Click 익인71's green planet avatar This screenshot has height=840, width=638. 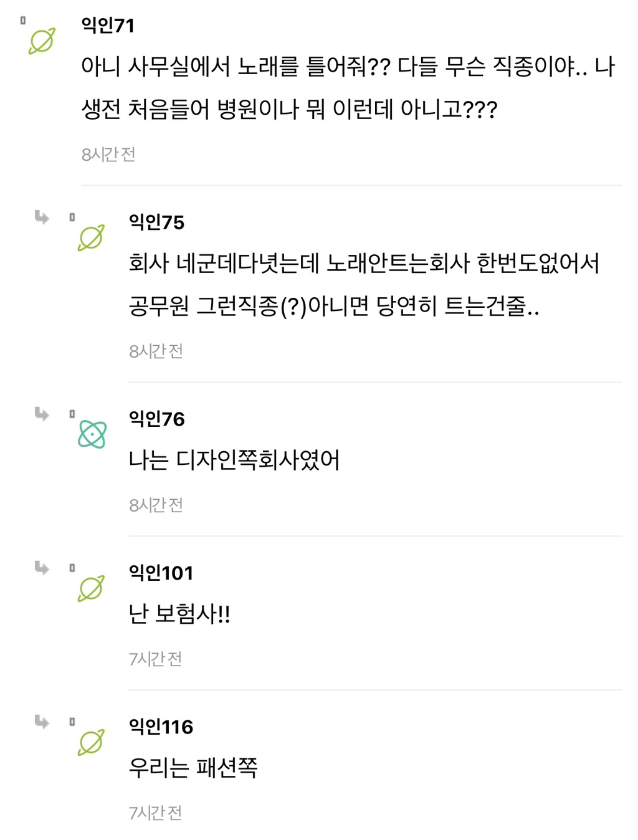(42, 41)
